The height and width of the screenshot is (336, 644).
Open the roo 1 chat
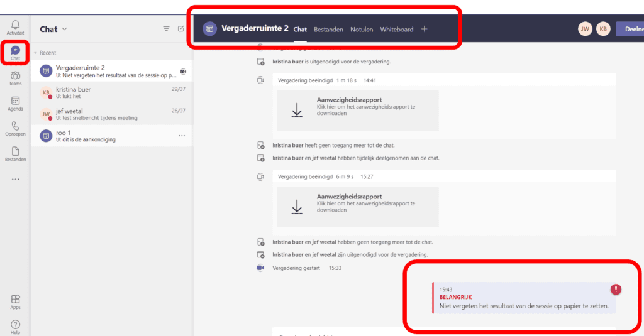point(112,136)
